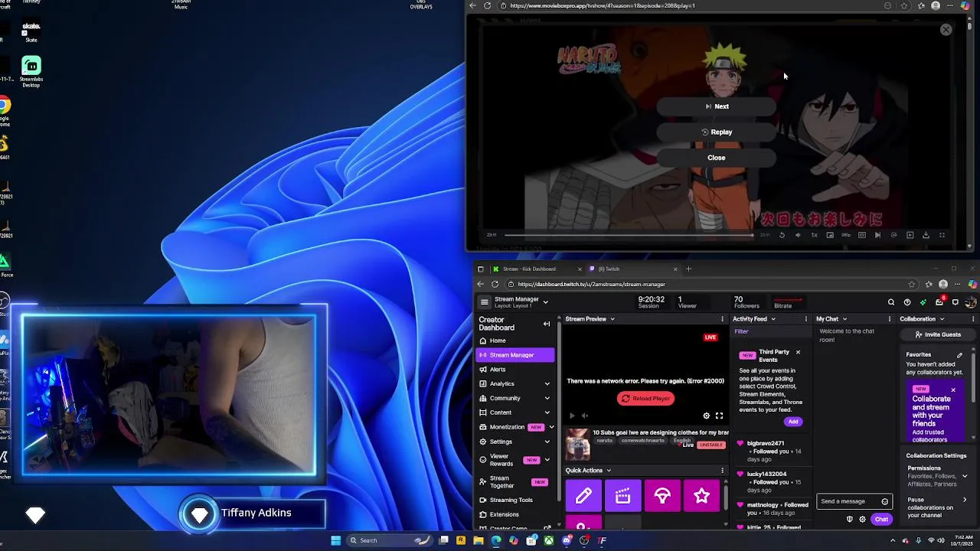Click Add in Third Party Events card
Viewport: 980px width, 551px height.
click(x=793, y=422)
